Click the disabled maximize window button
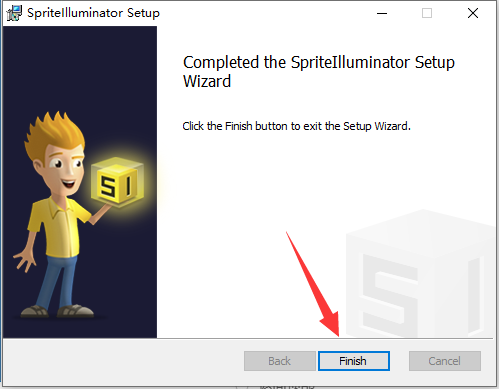The image size is (499, 389). tap(427, 13)
